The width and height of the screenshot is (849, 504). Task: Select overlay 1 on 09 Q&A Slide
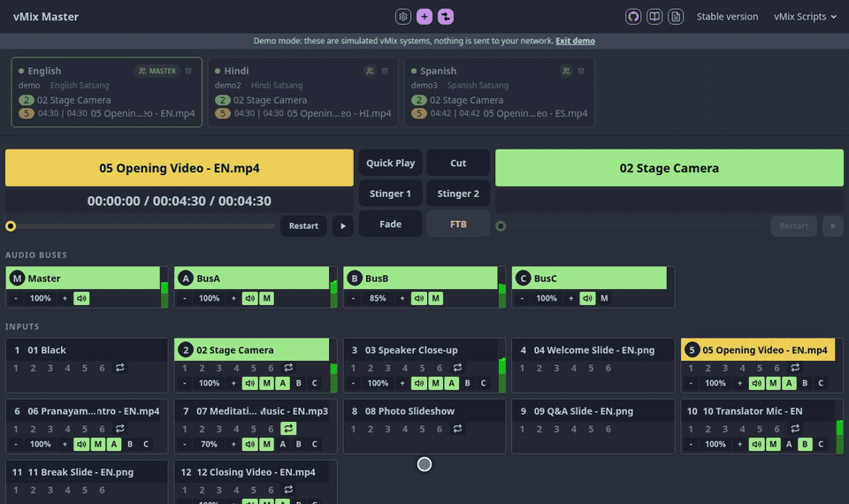click(x=522, y=430)
